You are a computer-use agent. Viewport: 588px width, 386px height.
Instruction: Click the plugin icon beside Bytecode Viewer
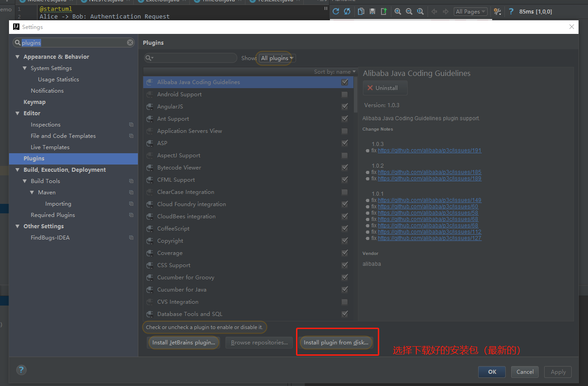pos(150,168)
